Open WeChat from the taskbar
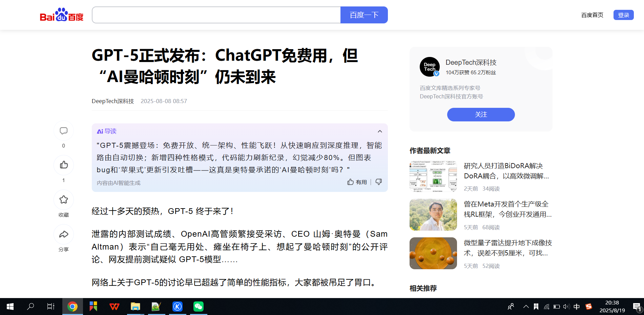 pos(199,307)
